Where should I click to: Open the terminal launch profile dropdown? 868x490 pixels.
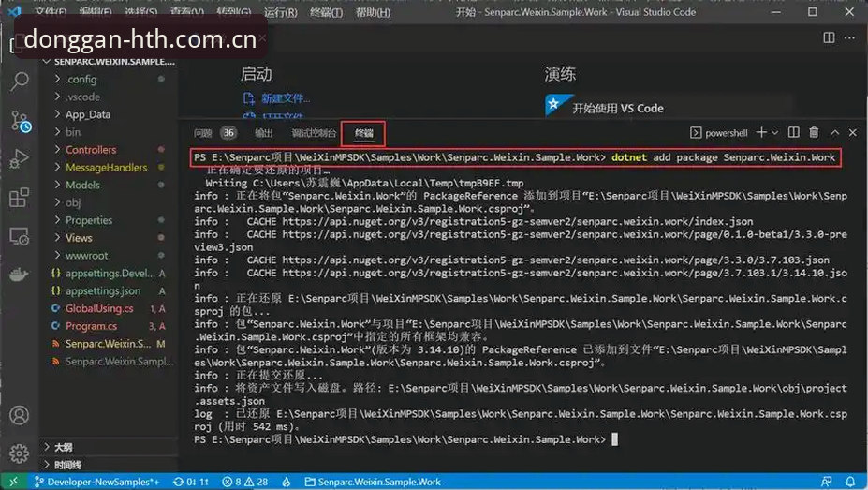point(775,133)
